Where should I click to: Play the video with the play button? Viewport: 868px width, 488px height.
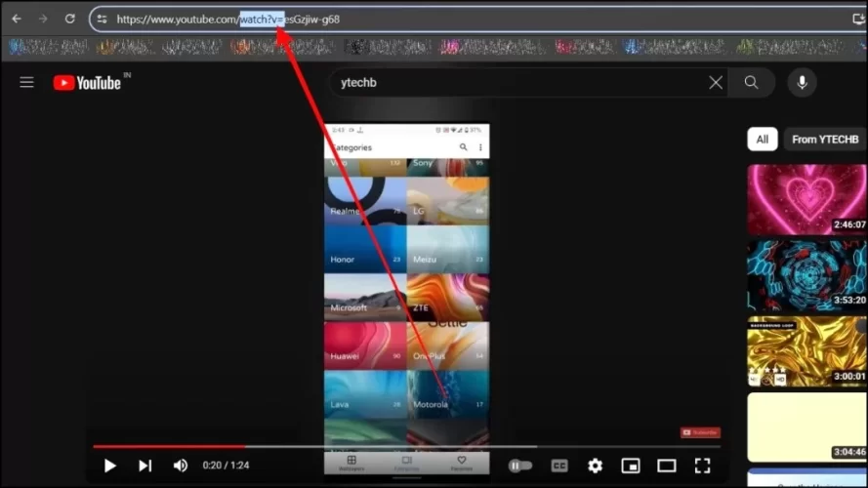[109, 466]
